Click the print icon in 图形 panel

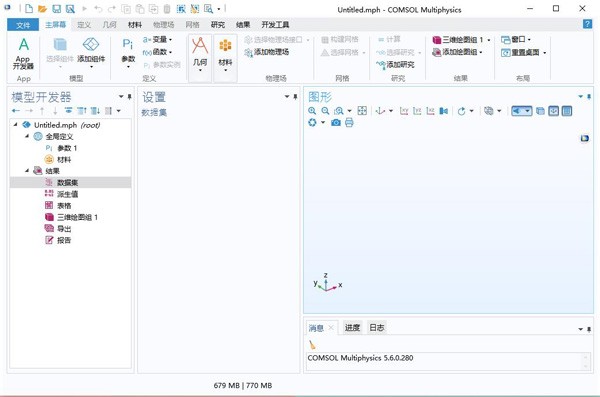point(349,123)
